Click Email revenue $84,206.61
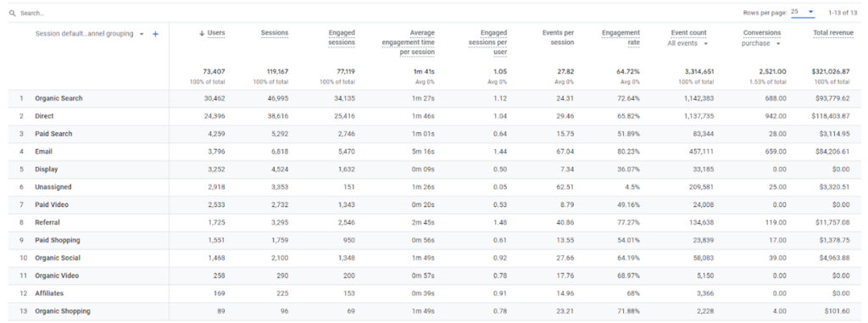The width and height of the screenshot is (868, 323). point(832,152)
